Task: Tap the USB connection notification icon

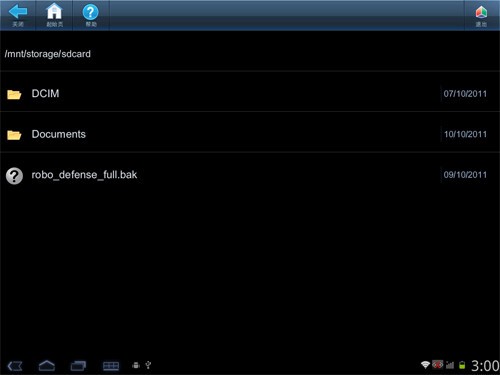Action: (x=148, y=365)
